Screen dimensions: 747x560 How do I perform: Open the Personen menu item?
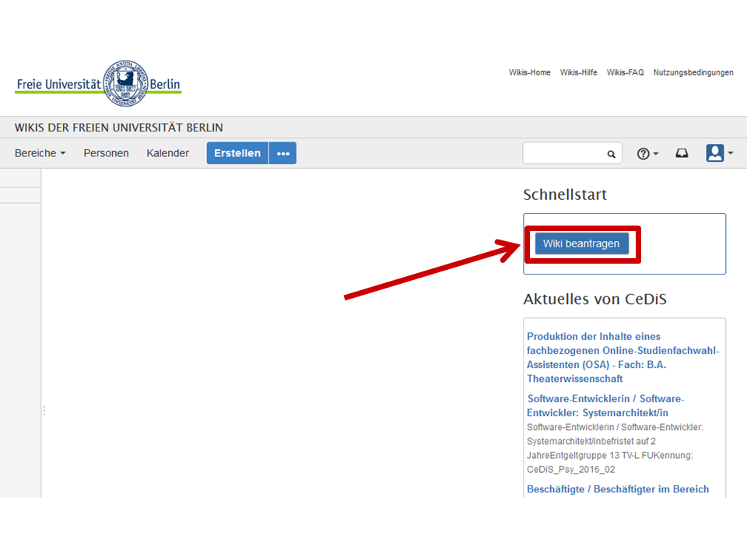point(107,153)
